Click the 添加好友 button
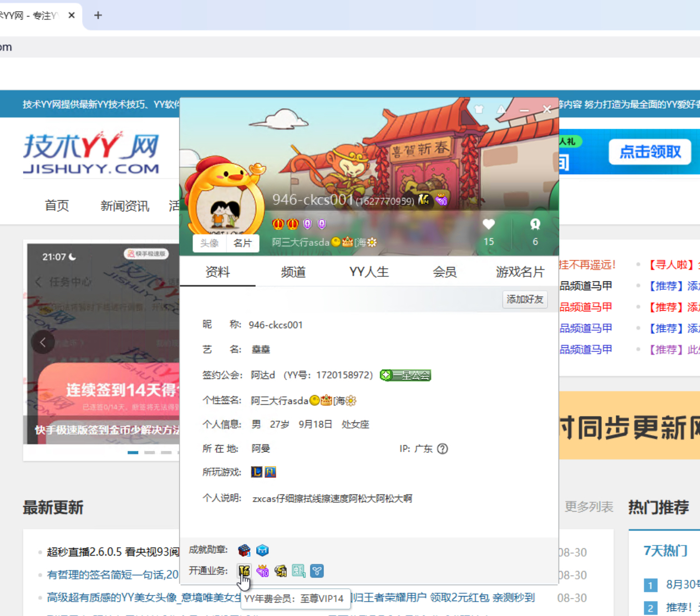The image size is (700, 616). [x=525, y=300]
